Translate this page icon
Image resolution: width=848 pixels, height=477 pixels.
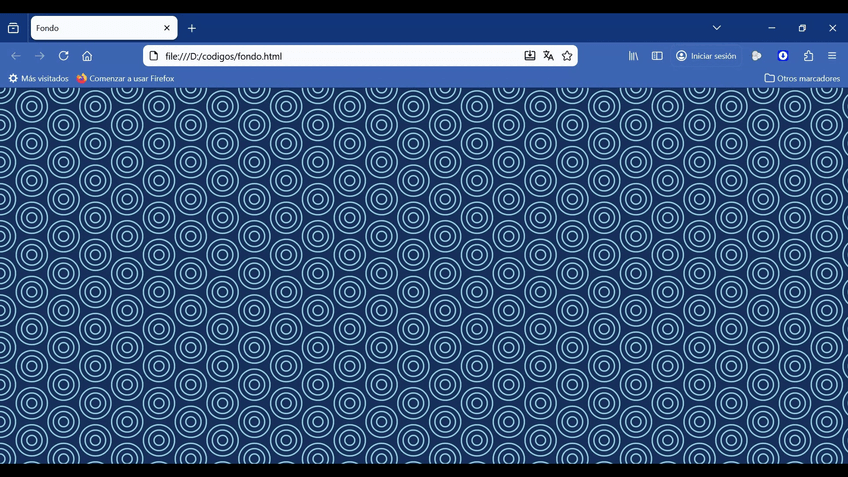pos(548,56)
